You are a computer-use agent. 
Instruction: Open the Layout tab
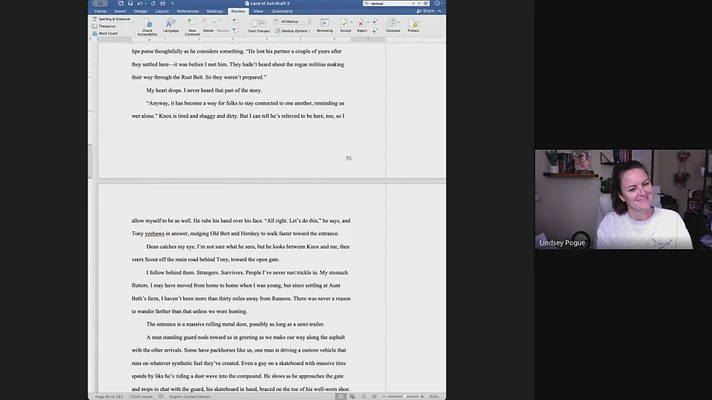point(162,11)
